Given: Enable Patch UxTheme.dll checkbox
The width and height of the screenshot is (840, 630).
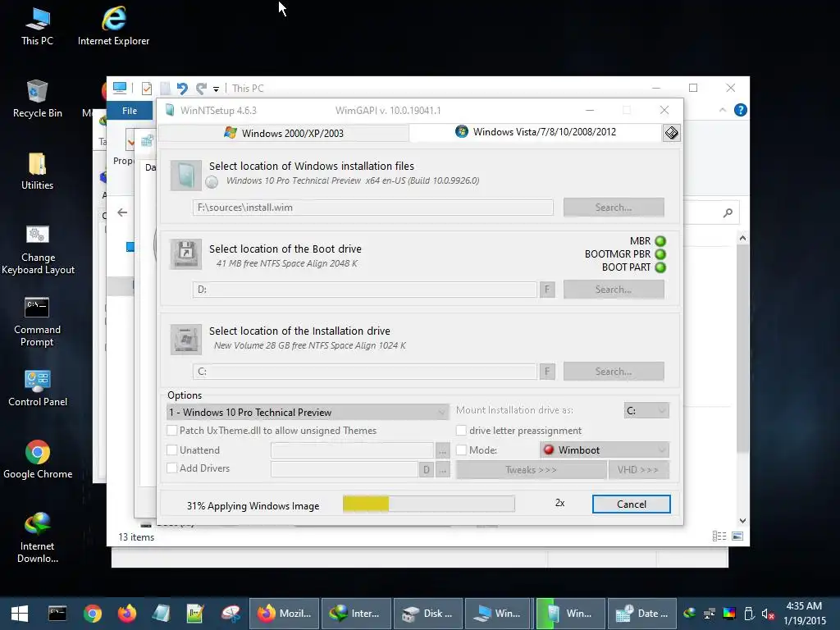Looking at the screenshot, I should (x=172, y=430).
